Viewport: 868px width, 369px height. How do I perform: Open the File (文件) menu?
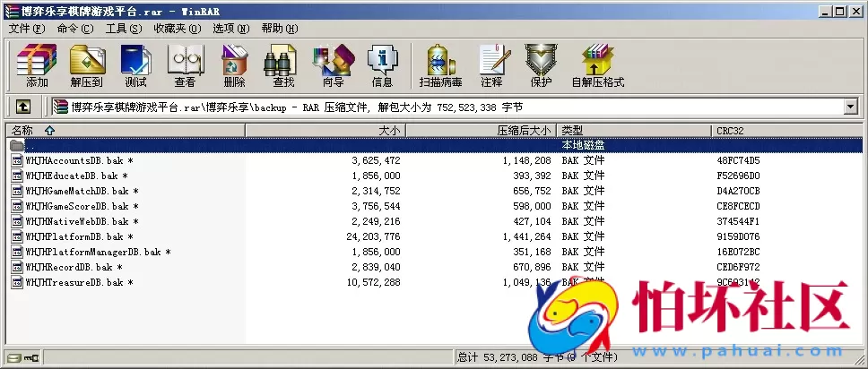[x=27, y=29]
